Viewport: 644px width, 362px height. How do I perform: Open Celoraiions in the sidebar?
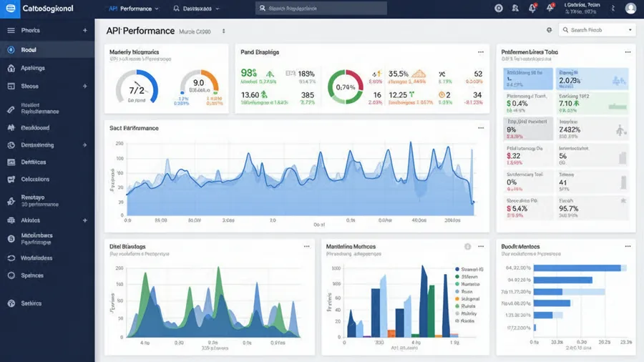(x=47, y=180)
